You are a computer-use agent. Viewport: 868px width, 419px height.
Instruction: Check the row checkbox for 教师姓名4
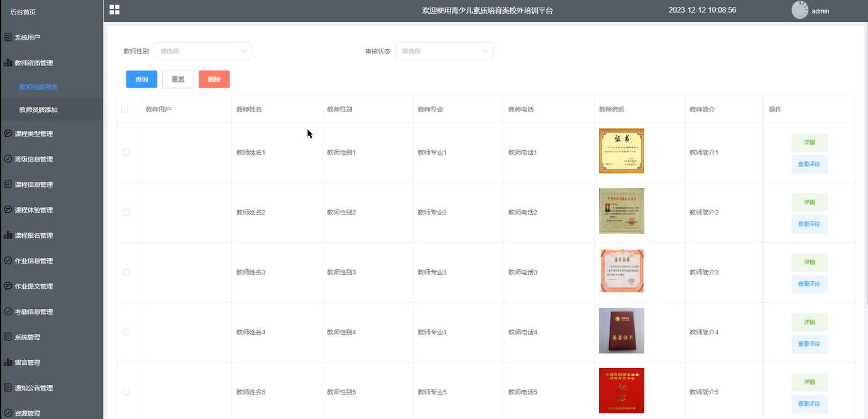(x=126, y=332)
